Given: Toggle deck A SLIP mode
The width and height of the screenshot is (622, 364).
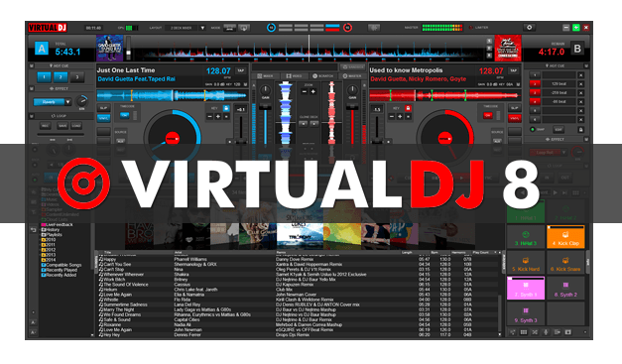Looking at the screenshot, I should [103, 108].
